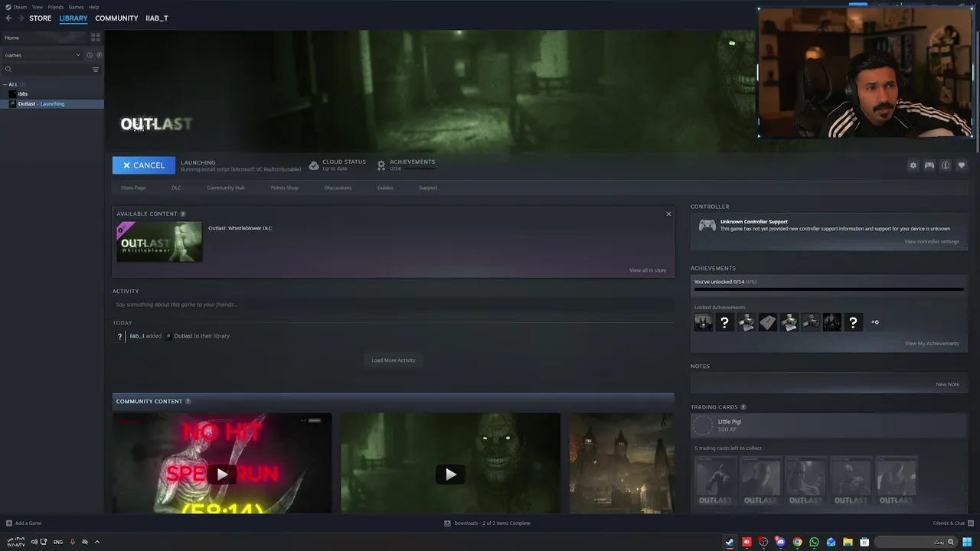
Task: Click the Downloads icon in the bottom bar
Action: (x=447, y=523)
